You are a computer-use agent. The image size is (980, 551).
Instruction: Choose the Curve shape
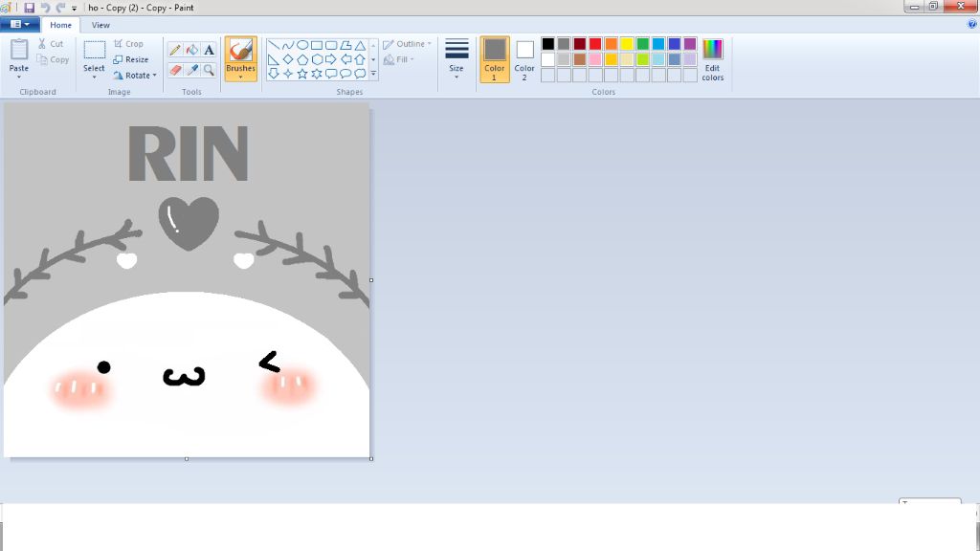pos(287,45)
